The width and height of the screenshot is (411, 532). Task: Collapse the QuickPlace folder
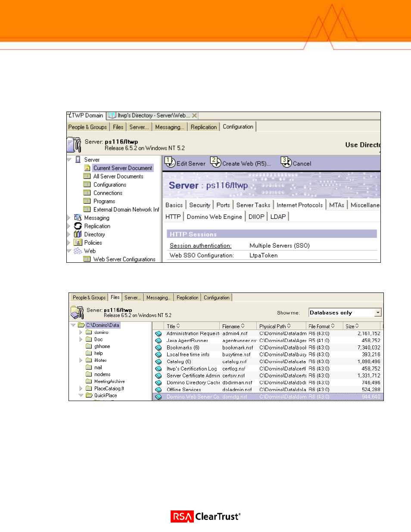[81, 395]
